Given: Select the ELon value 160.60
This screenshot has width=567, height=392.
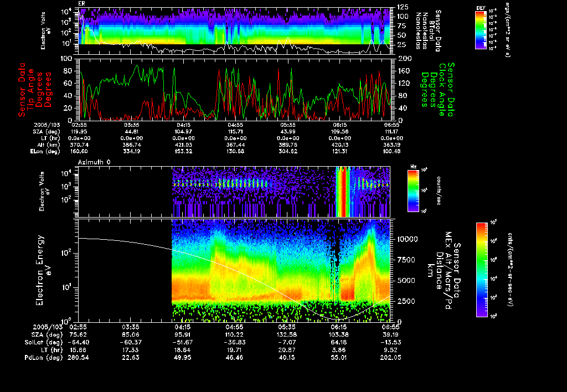Looking at the screenshot, I should click(x=79, y=151).
